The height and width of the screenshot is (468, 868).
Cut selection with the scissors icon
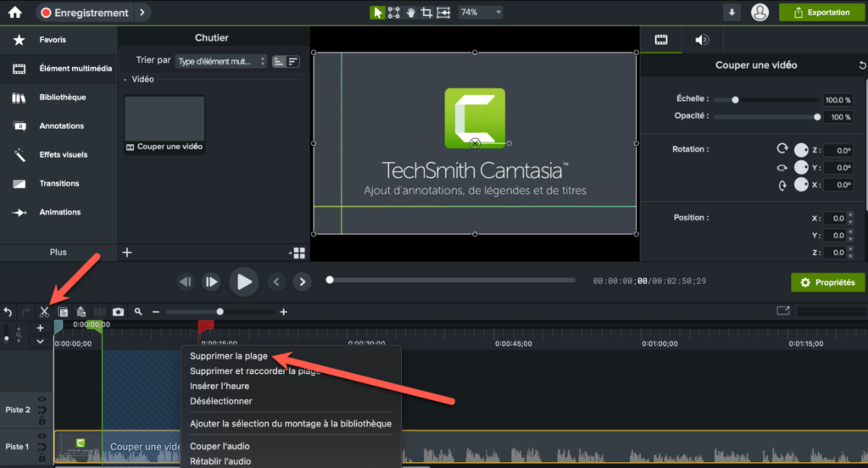(44, 312)
